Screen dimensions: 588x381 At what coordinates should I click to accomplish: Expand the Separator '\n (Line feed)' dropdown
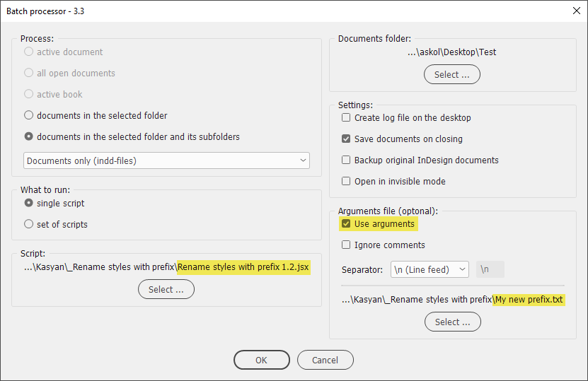[430, 269]
